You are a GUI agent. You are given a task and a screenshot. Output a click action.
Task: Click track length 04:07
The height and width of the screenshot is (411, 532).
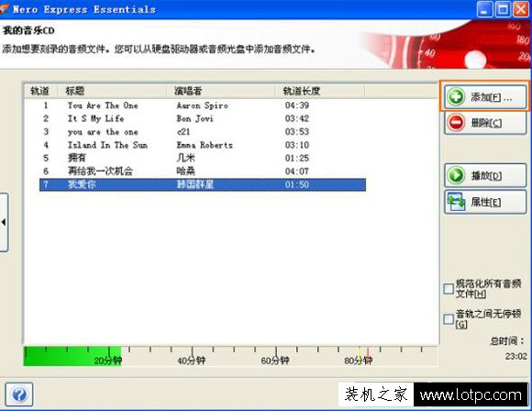(x=297, y=171)
